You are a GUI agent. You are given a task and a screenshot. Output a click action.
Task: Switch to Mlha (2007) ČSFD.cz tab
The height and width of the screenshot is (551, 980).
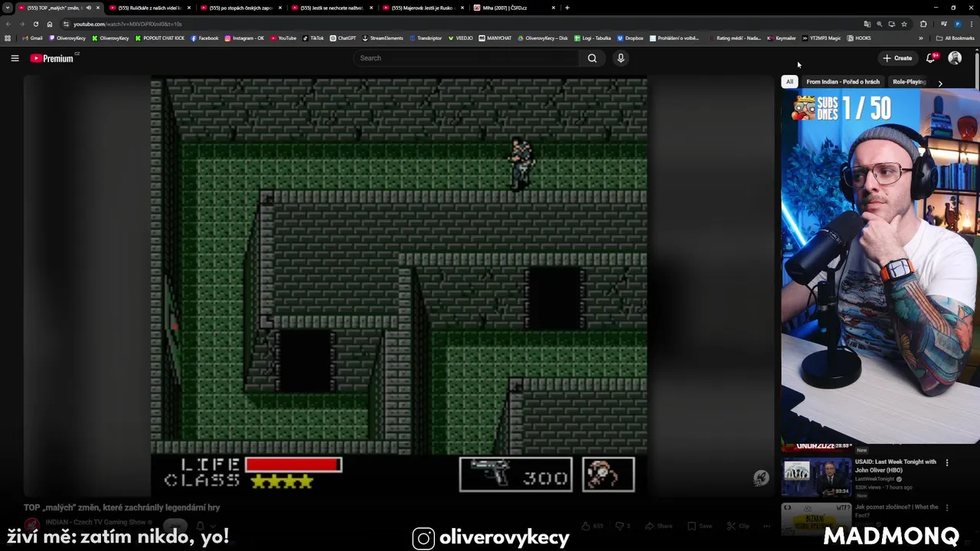(x=514, y=8)
